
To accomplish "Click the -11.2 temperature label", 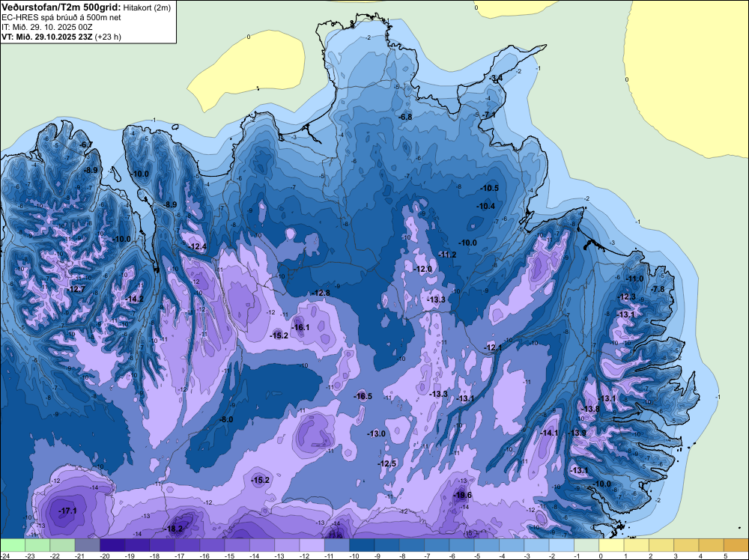I will (x=448, y=255).
